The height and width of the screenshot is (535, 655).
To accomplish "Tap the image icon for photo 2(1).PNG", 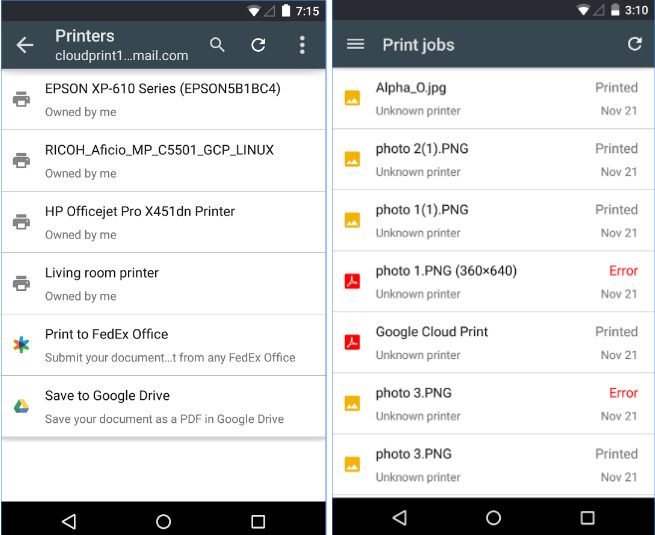I will pyautogui.click(x=352, y=160).
